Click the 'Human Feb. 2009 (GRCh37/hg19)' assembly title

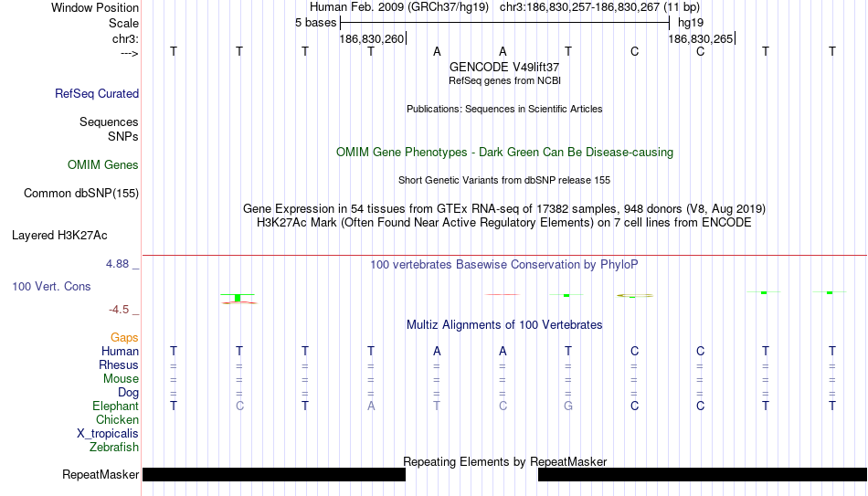point(399,7)
